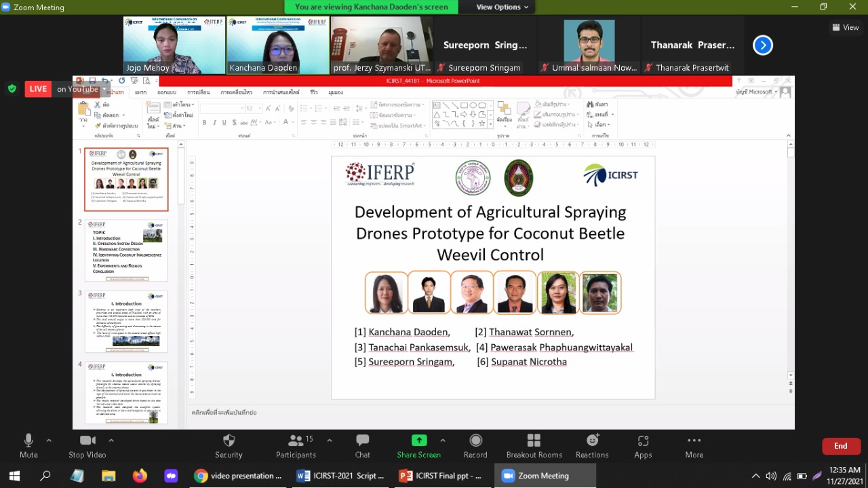Viewport: 868px width, 488px height.
Task: Open Breakout Rooms
Action: 534,446
